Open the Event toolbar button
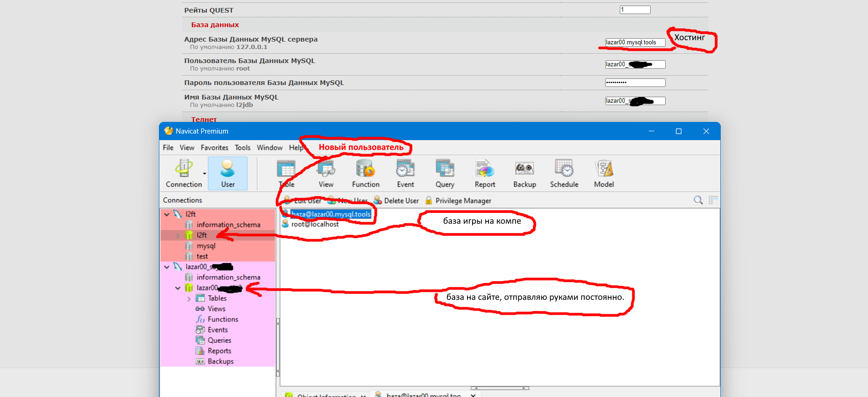Viewport: 868px width, 397px height. [x=405, y=173]
